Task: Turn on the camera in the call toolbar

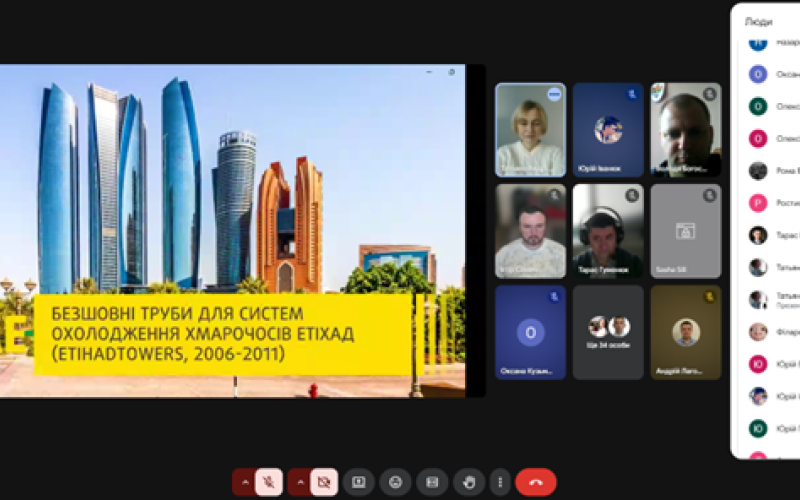Action: [323, 482]
